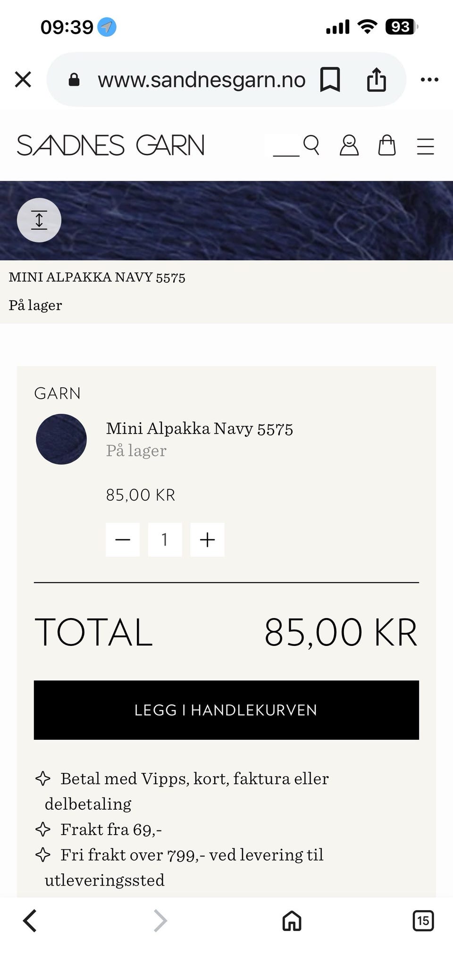Image resolution: width=453 pixels, height=980 pixels.
Task: Tap the browser home icon
Action: (292, 921)
